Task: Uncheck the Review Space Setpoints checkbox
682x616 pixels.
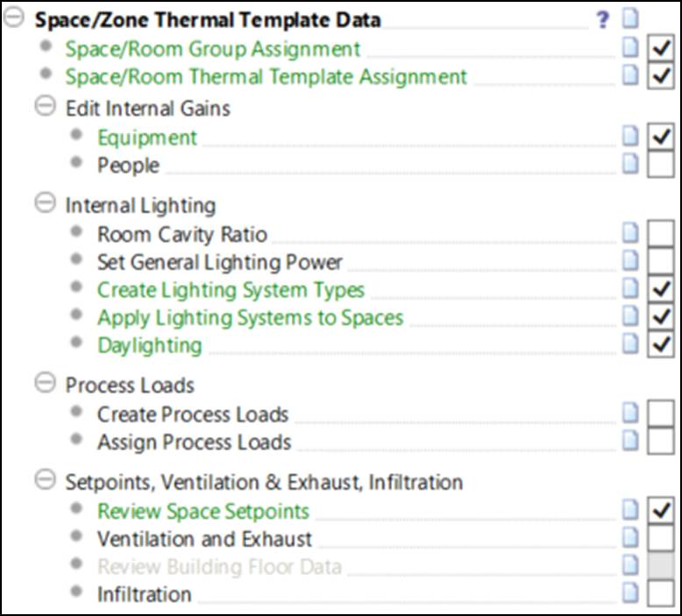Action: [x=661, y=510]
